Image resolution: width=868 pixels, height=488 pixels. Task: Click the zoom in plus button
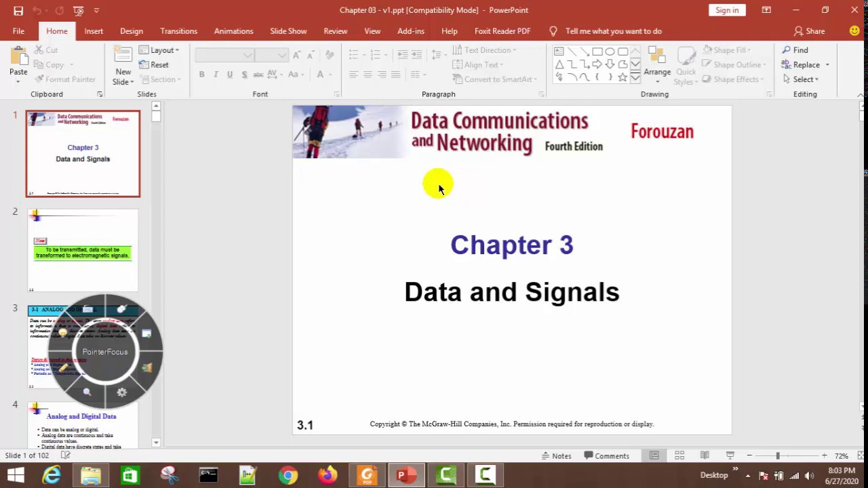(x=824, y=455)
